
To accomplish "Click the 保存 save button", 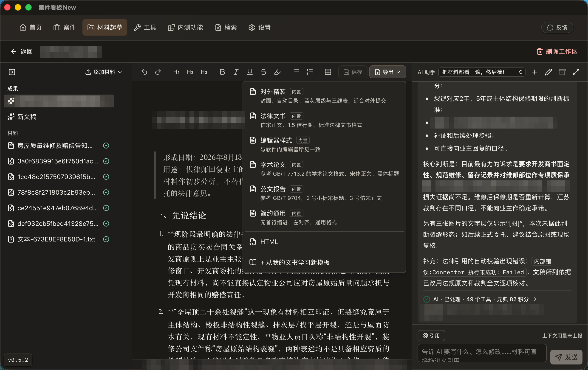I will pos(353,72).
